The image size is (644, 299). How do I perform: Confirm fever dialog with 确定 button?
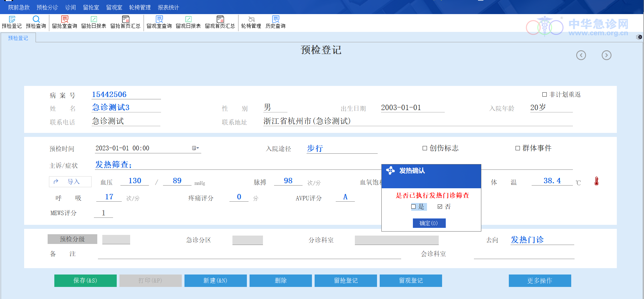click(429, 223)
